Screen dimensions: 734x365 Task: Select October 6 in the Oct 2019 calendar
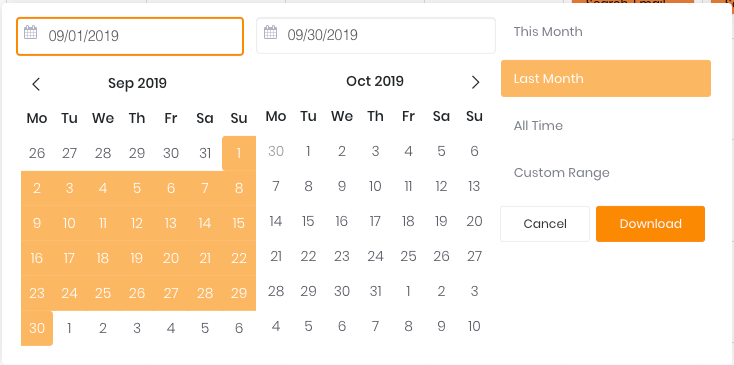point(474,151)
